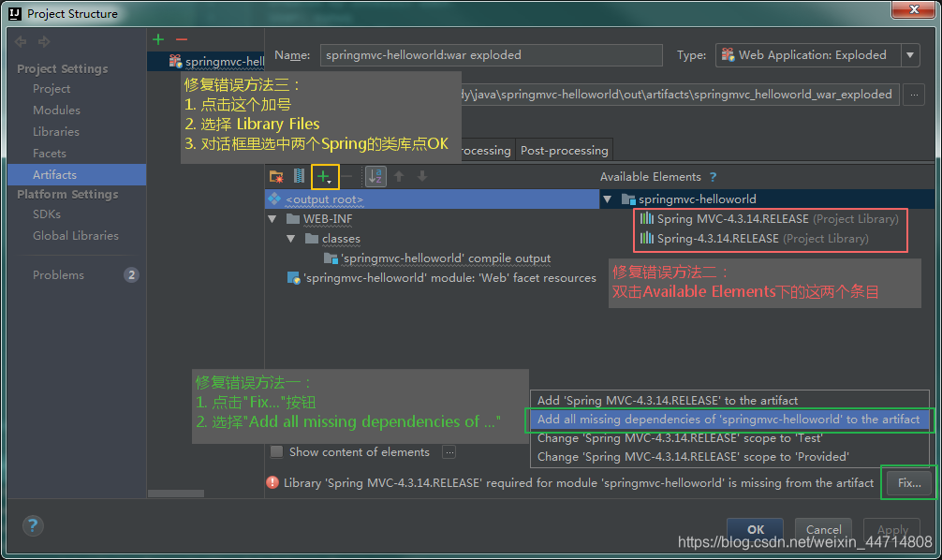Select Problems in the sidebar
The width and height of the screenshot is (942, 560).
(x=58, y=275)
